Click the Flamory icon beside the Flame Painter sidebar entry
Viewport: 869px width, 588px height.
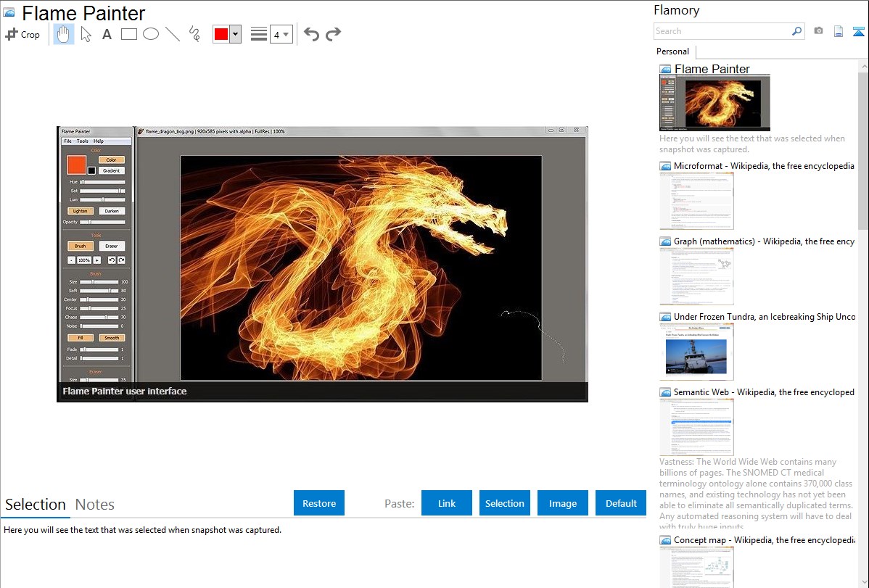[665, 70]
